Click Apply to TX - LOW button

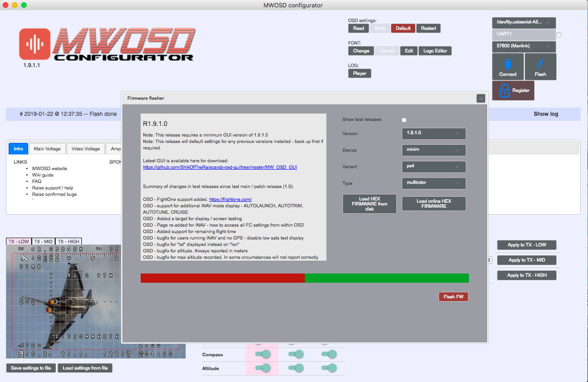526,245
